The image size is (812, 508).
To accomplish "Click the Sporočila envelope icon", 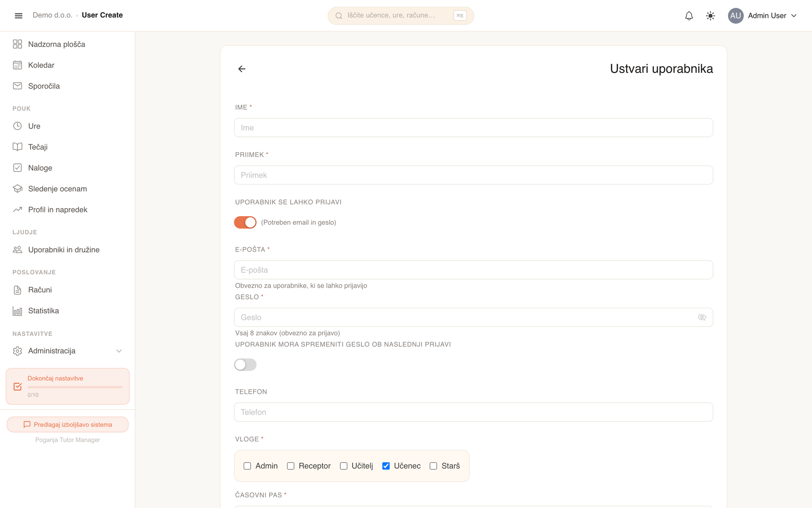I will pyautogui.click(x=17, y=86).
